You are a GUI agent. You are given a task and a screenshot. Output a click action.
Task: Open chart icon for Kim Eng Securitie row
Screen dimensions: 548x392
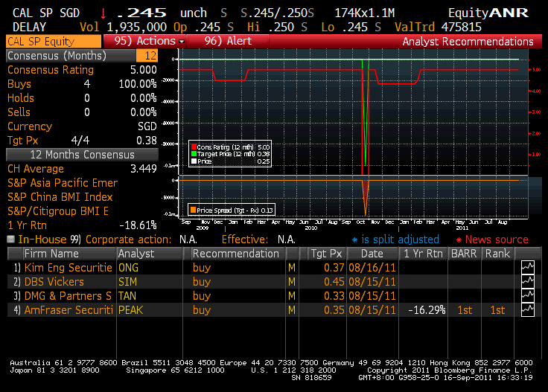pyautogui.click(x=527, y=268)
